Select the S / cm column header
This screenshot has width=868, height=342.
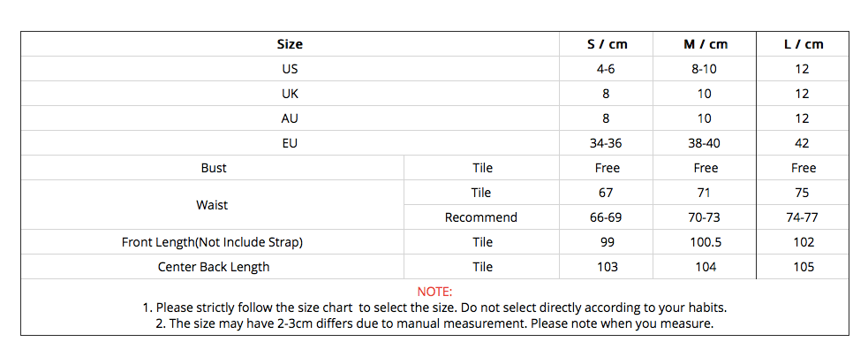pyautogui.click(x=607, y=44)
